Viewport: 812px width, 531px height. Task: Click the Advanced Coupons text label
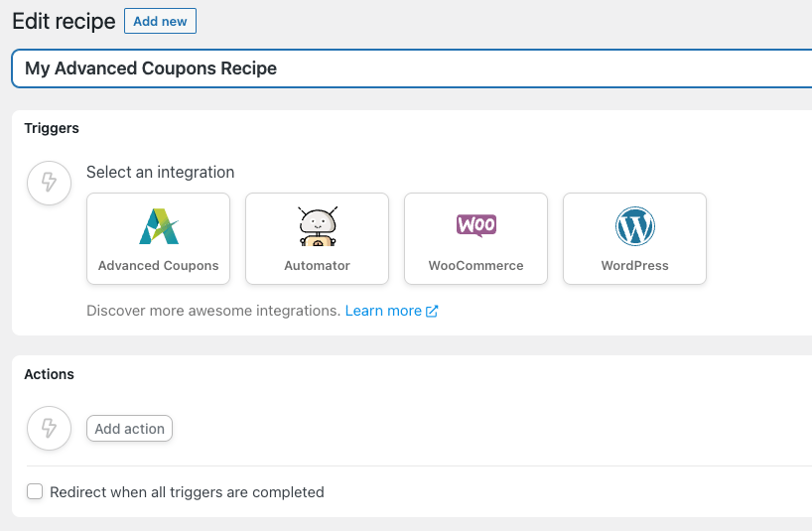coord(158,266)
